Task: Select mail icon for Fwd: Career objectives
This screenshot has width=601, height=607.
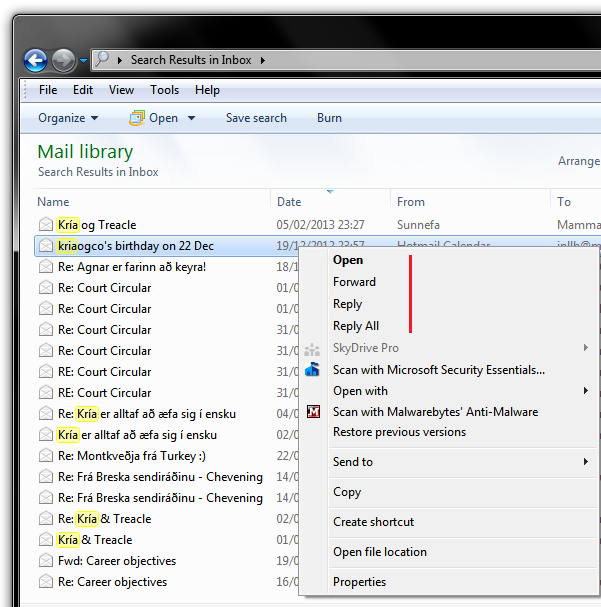Action: click(46, 560)
